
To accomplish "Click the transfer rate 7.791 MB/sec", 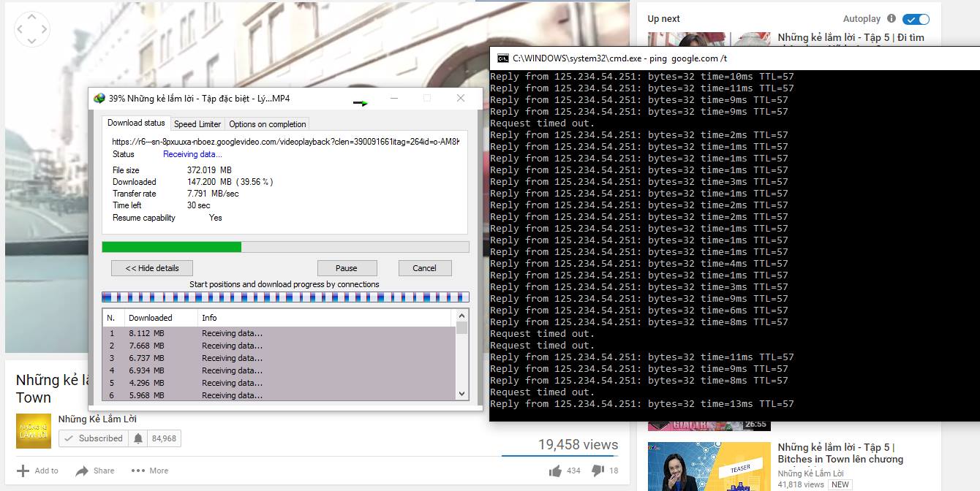I will [x=213, y=194].
